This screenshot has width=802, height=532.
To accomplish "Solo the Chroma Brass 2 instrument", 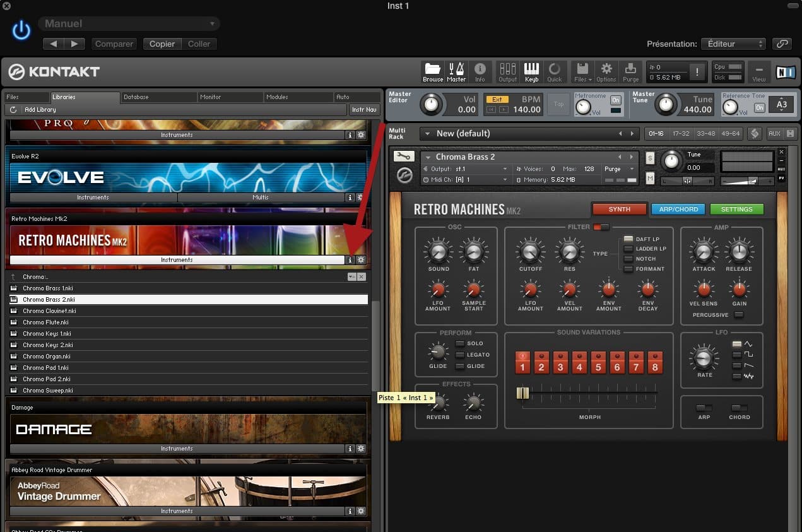I will pyautogui.click(x=650, y=157).
